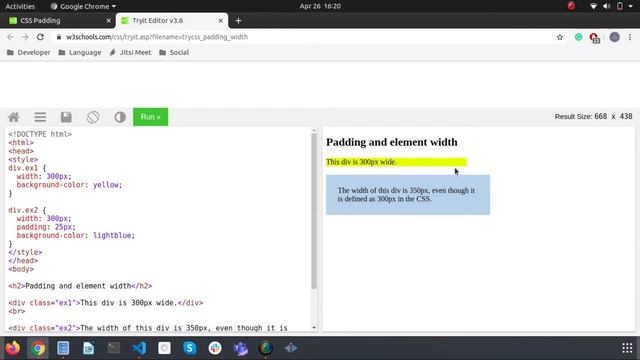640x360 pixels.
Task: Click 'background-color: lightblue;' code line
Action: coord(76,236)
